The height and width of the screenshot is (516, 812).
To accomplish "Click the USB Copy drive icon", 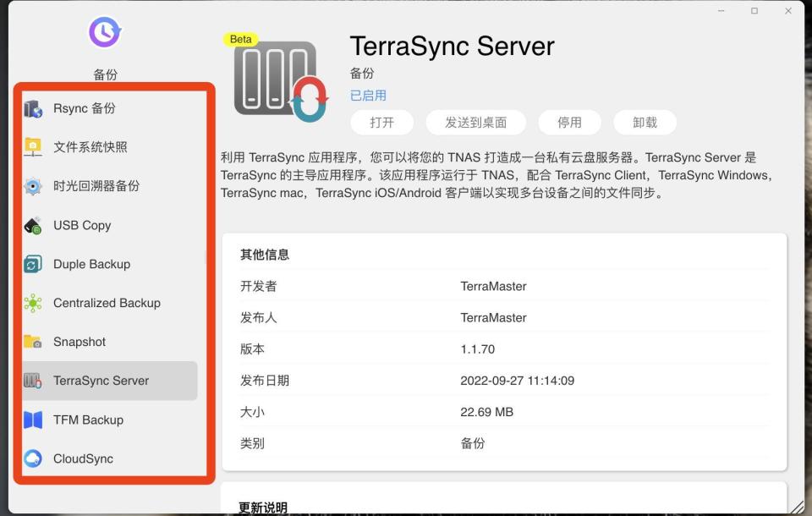I will pyautogui.click(x=33, y=225).
